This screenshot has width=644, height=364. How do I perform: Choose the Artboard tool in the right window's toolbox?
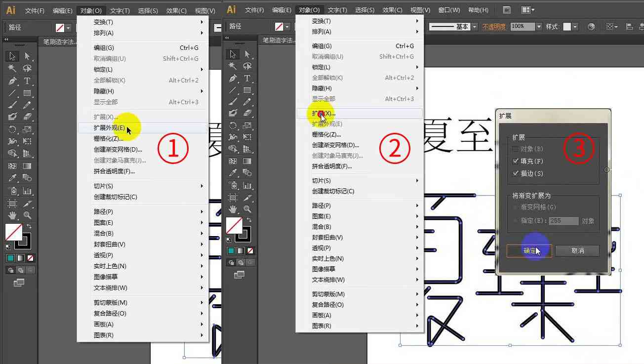point(233,197)
